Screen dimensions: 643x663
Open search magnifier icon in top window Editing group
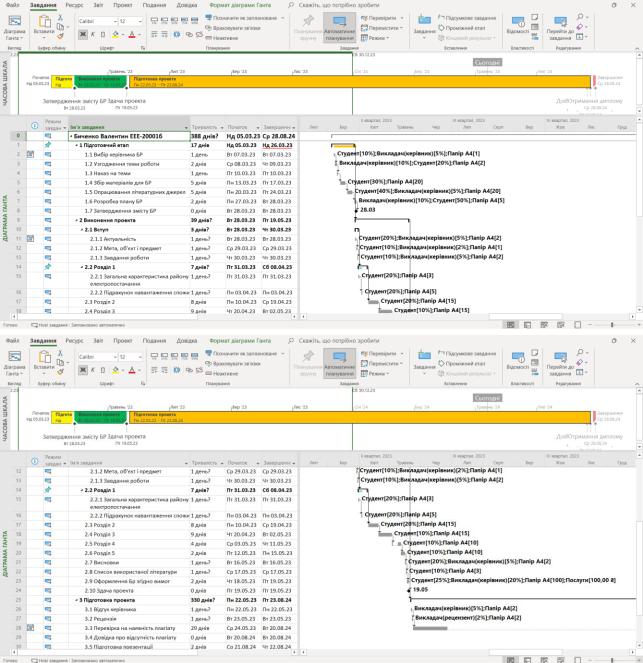tap(581, 17)
